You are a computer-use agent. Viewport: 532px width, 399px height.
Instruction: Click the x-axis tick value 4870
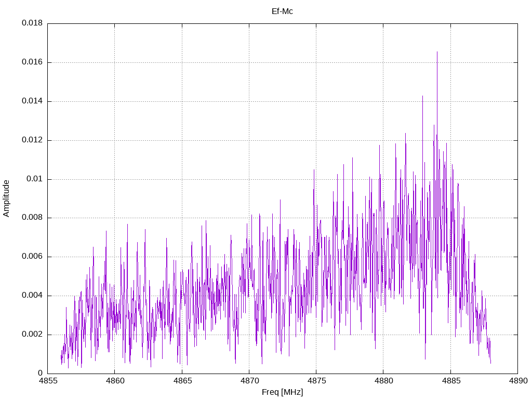coord(249,381)
